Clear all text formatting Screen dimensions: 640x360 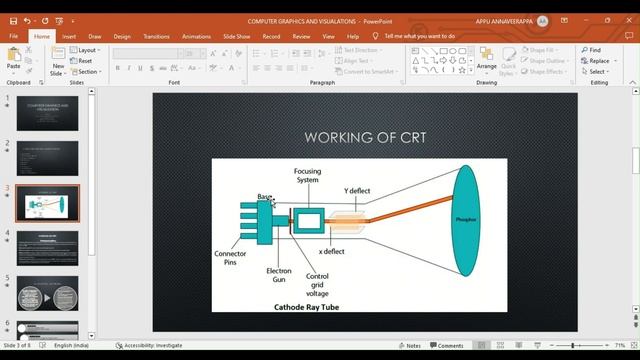239,53
